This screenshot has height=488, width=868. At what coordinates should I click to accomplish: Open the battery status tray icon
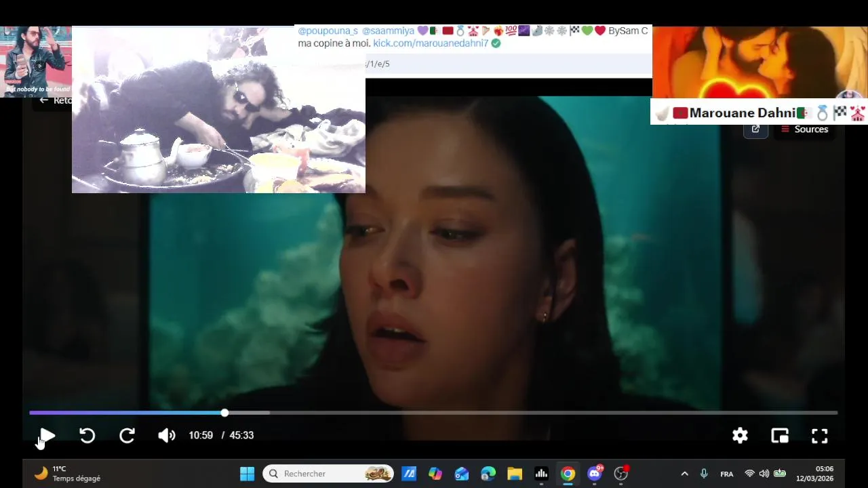[x=780, y=474]
